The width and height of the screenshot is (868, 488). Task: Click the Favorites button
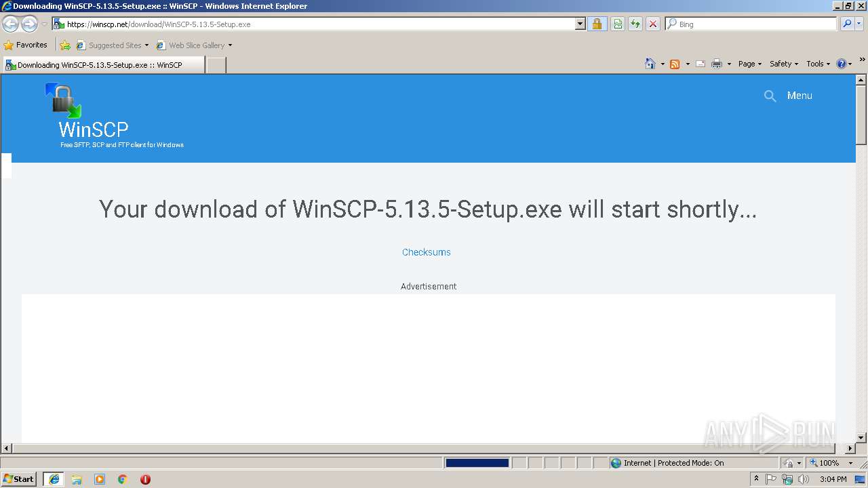[26, 45]
